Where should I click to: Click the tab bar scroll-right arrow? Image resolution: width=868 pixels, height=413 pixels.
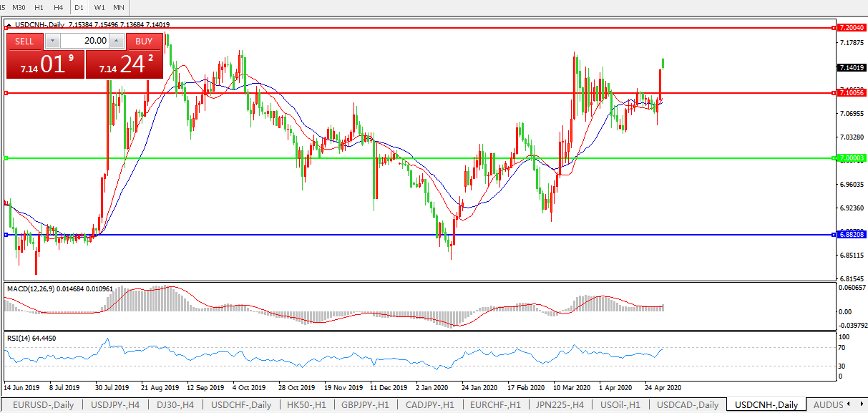[x=860, y=405]
